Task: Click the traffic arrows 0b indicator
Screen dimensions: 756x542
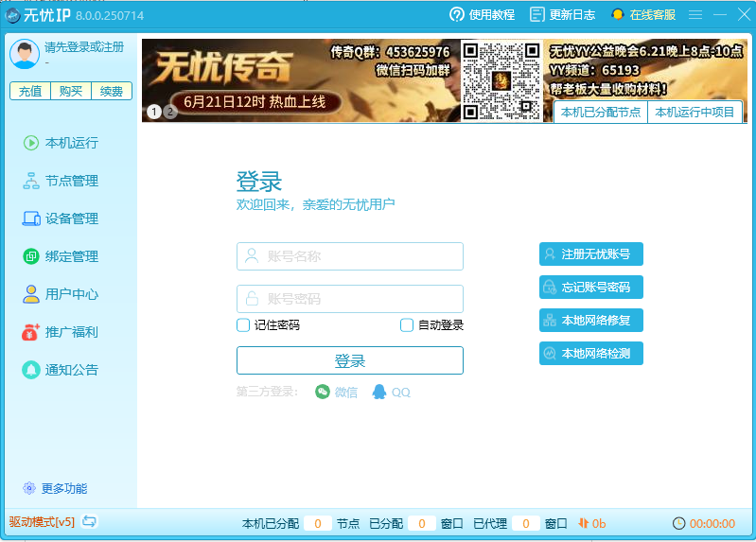Action: click(592, 524)
